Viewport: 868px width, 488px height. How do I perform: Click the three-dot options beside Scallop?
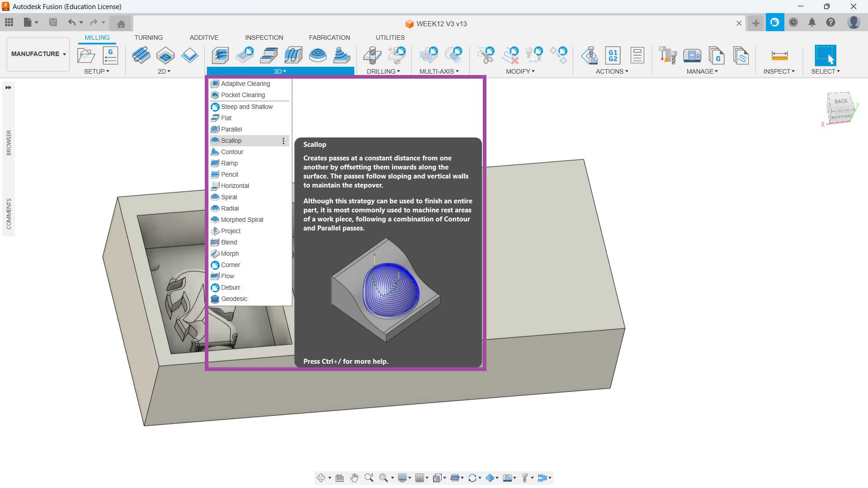point(283,141)
